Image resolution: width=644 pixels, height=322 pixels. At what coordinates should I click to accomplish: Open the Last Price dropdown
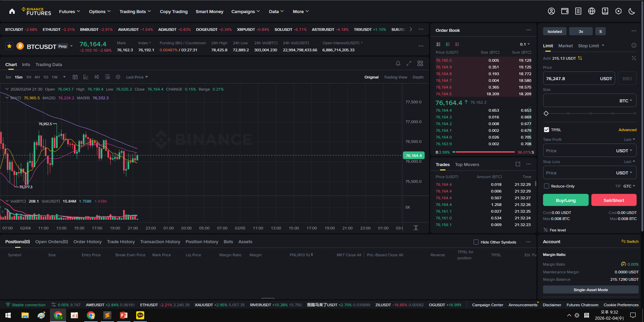click(137, 77)
